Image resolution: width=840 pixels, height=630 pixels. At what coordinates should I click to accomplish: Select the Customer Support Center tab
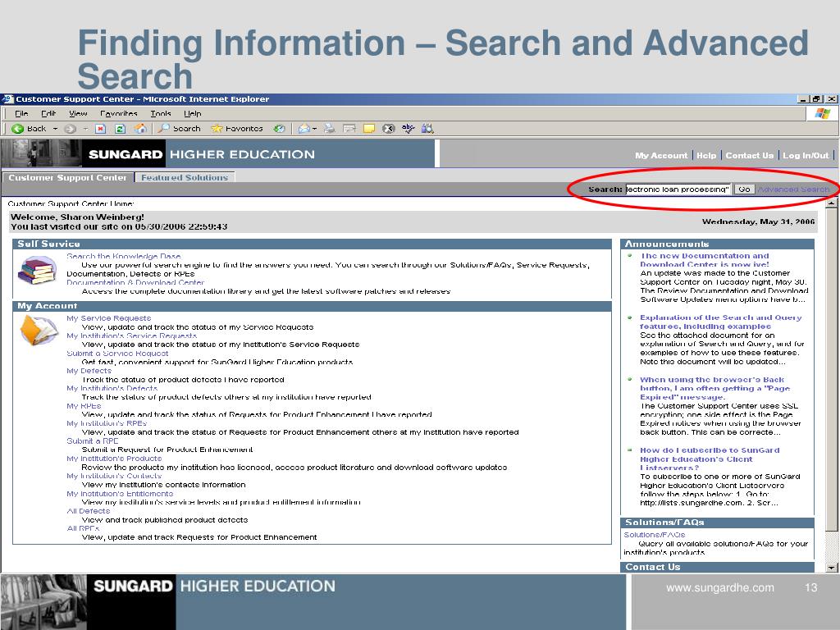67,177
